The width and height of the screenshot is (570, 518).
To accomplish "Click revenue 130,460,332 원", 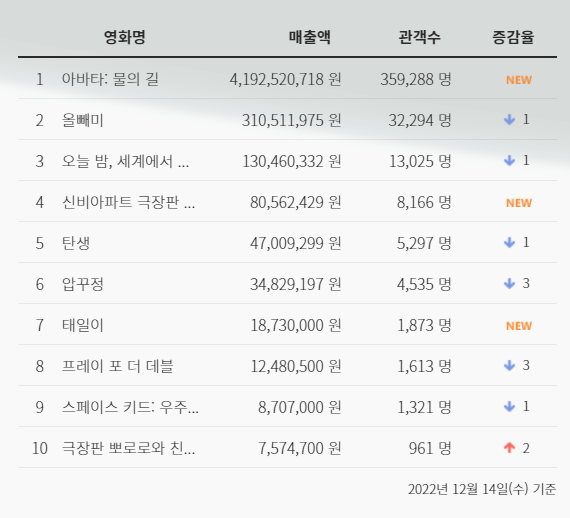I will tap(292, 161).
